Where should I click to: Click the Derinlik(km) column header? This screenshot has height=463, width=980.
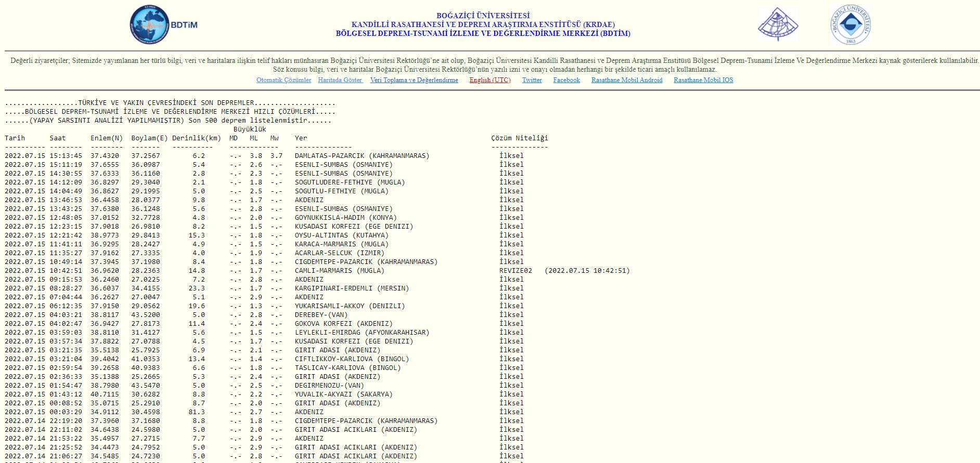[197, 138]
